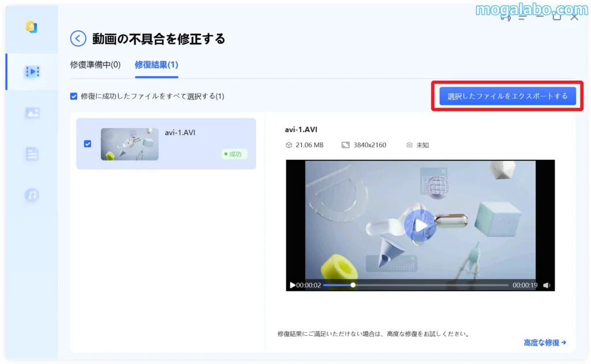Open the photo repair section in sidebar
The image size is (591, 364).
[x=32, y=113]
